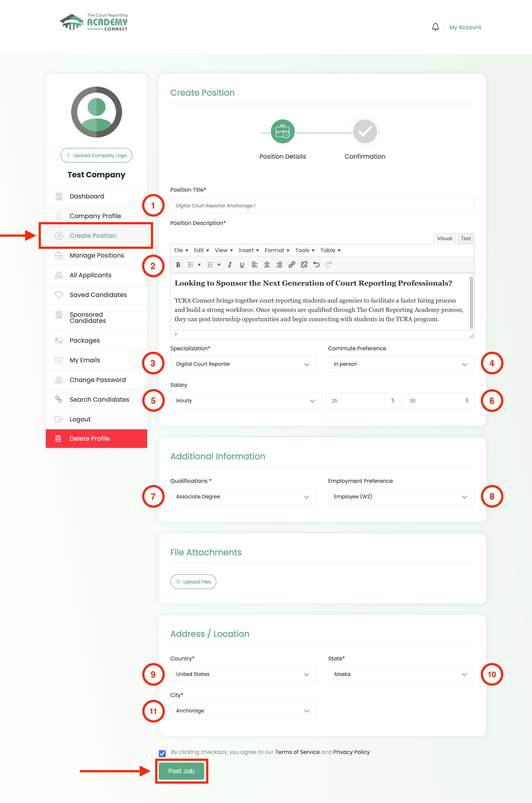
Task: Open the Insert menu in the editor
Action: [249, 250]
